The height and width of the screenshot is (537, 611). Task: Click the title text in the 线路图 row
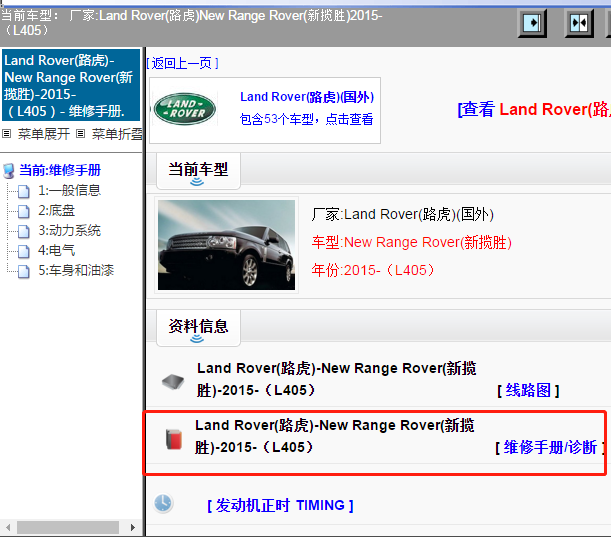click(x=337, y=379)
